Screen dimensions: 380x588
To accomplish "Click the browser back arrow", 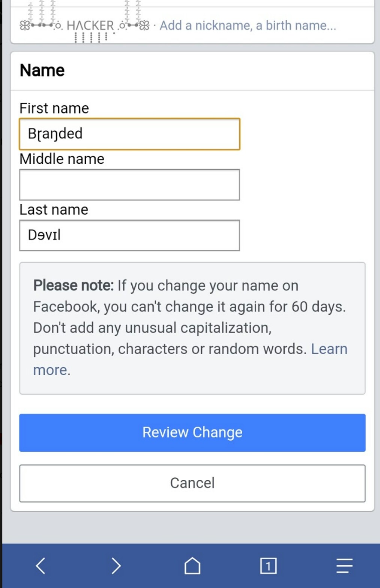I will (41, 566).
